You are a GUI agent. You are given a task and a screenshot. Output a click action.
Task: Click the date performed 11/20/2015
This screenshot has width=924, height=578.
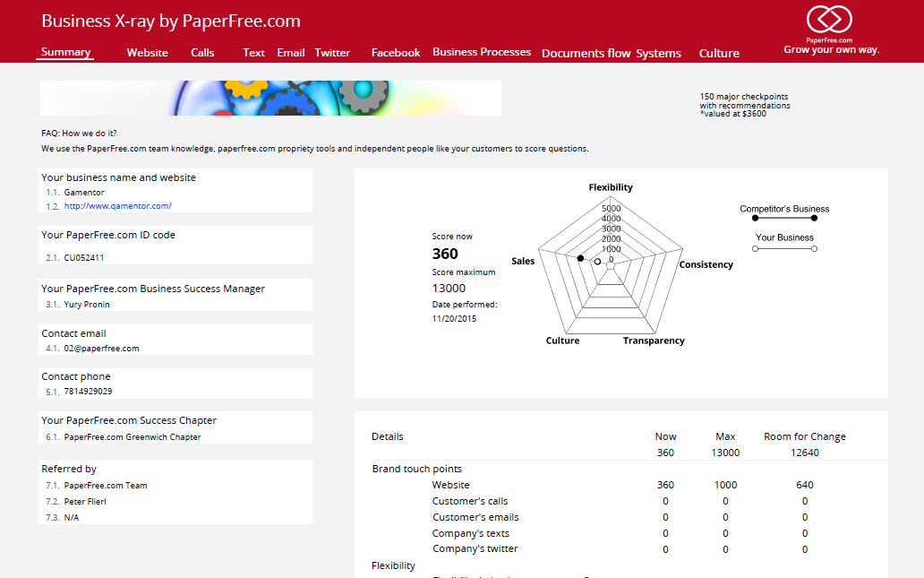tap(454, 318)
